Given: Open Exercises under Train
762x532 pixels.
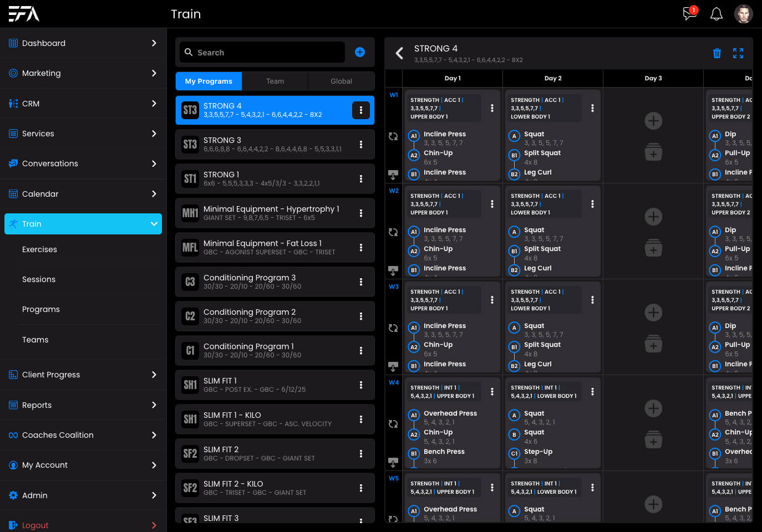Looking at the screenshot, I should click(39, 249).
